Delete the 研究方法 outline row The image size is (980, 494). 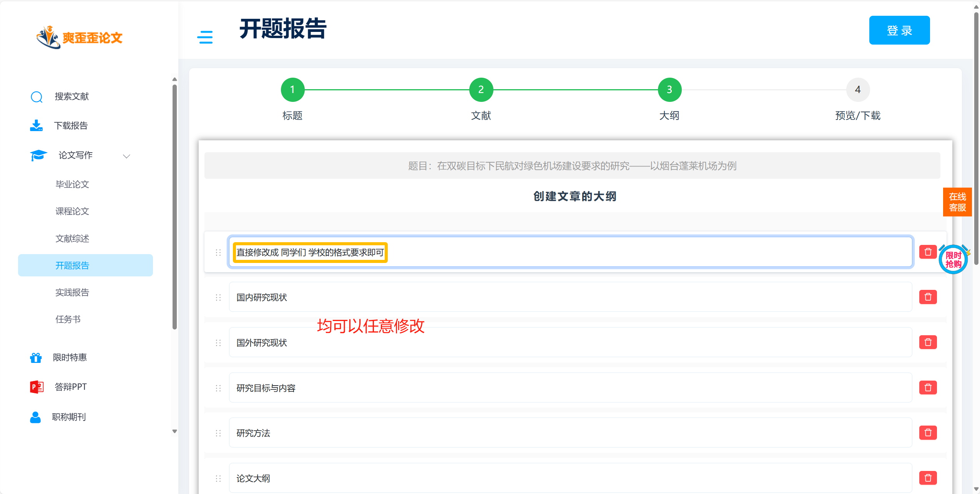pyautogui.click(x=928, y=433)
